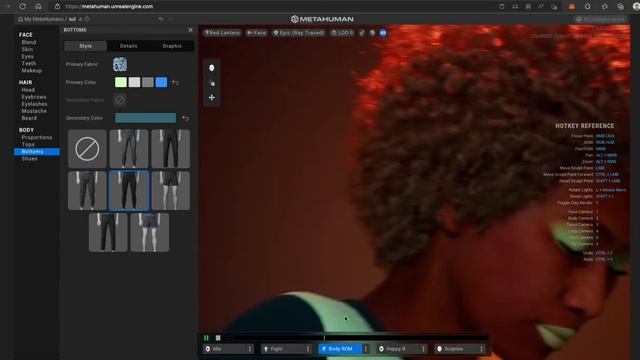This screenshot has width=640, height=360.
Task: Select the Body ROM animation
Action: pos(340,349)
